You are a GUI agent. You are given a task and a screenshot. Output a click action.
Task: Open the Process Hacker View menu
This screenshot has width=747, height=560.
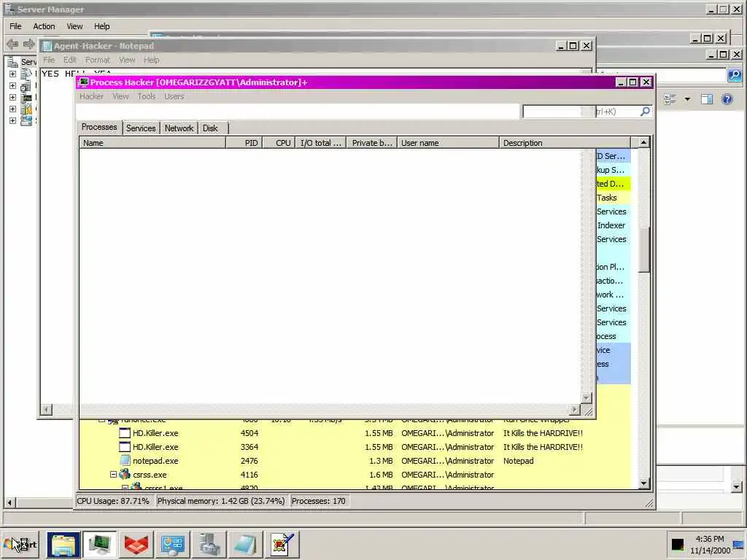click(x=120, y=96)
